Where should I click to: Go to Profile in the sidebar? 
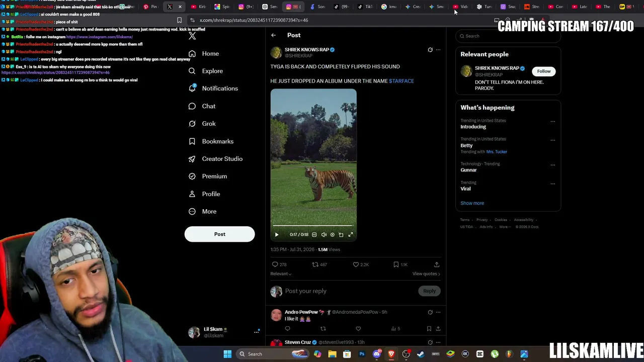204,194
